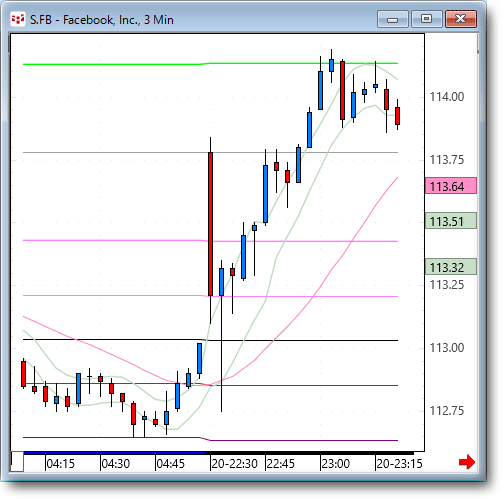Click the pink 113.64 price label
This screenshot has width=504, height=499.
[451, 186]
